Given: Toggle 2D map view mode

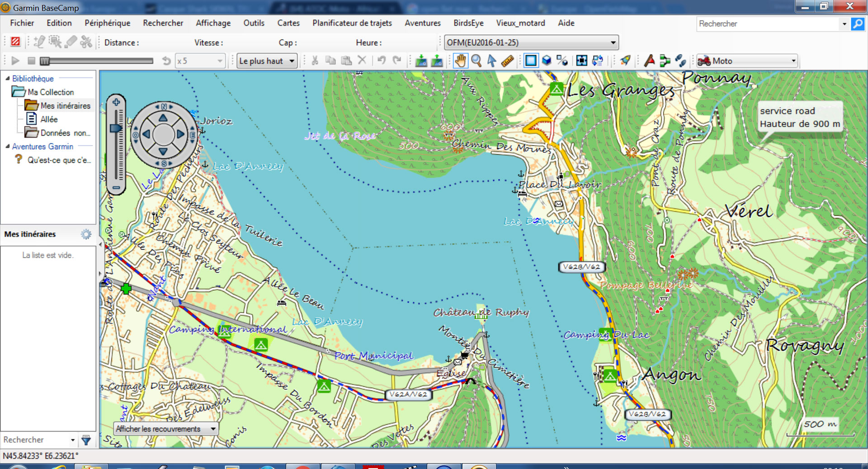Looking at the screenshot, I should (531, 61).
